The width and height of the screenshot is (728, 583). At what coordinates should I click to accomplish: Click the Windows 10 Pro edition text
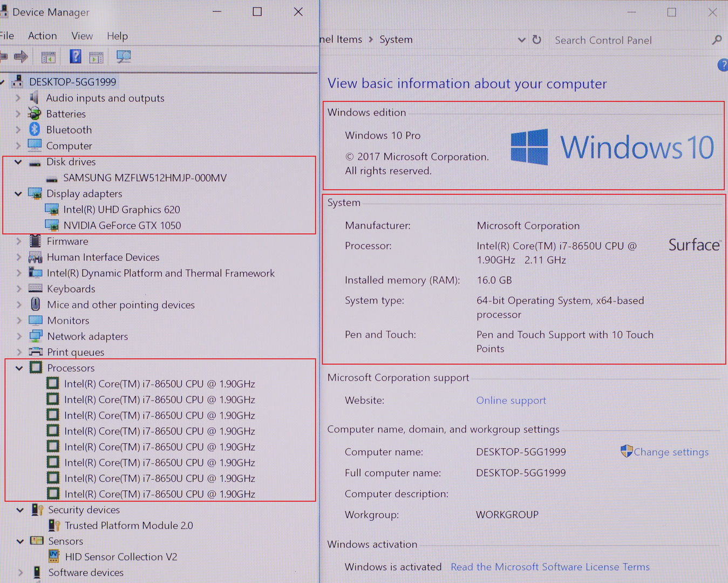(x=383, y=135)
